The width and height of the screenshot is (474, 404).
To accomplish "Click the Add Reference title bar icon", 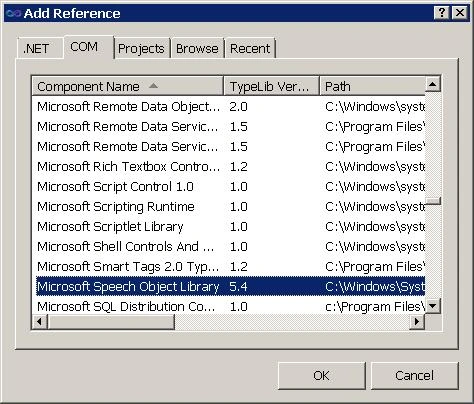I will click(14, 13).
